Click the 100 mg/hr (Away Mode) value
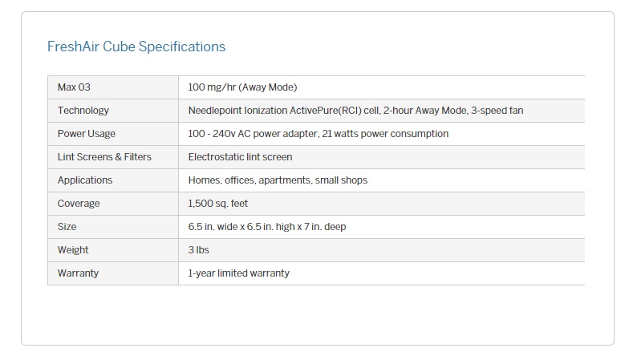This screenshot has width=625, height=364. pos(242,87)
